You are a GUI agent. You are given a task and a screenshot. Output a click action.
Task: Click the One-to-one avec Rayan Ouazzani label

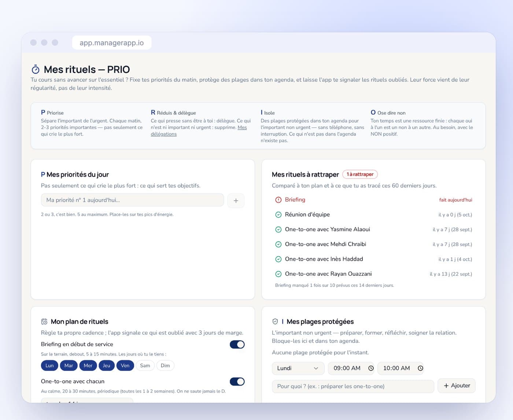coord(328,274)
